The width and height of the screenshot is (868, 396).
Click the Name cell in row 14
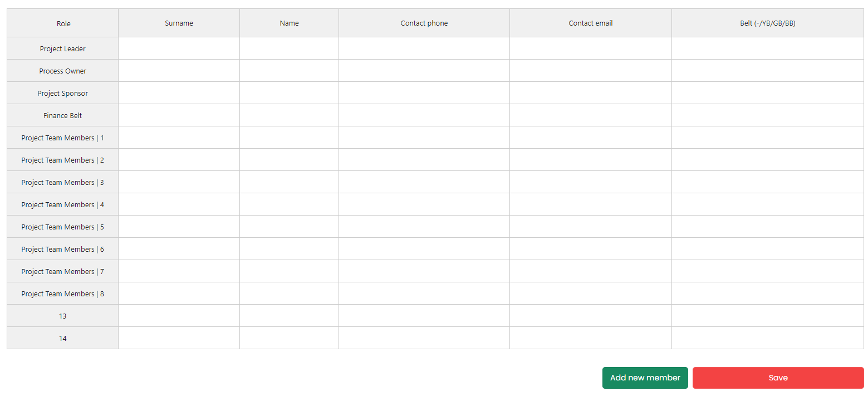289,338
